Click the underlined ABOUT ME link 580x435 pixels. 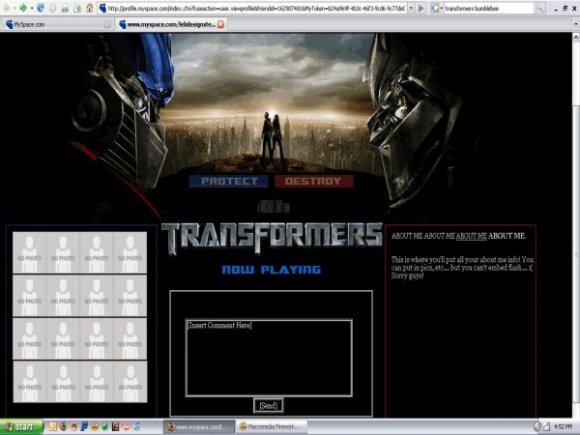[x=471, y=236]
